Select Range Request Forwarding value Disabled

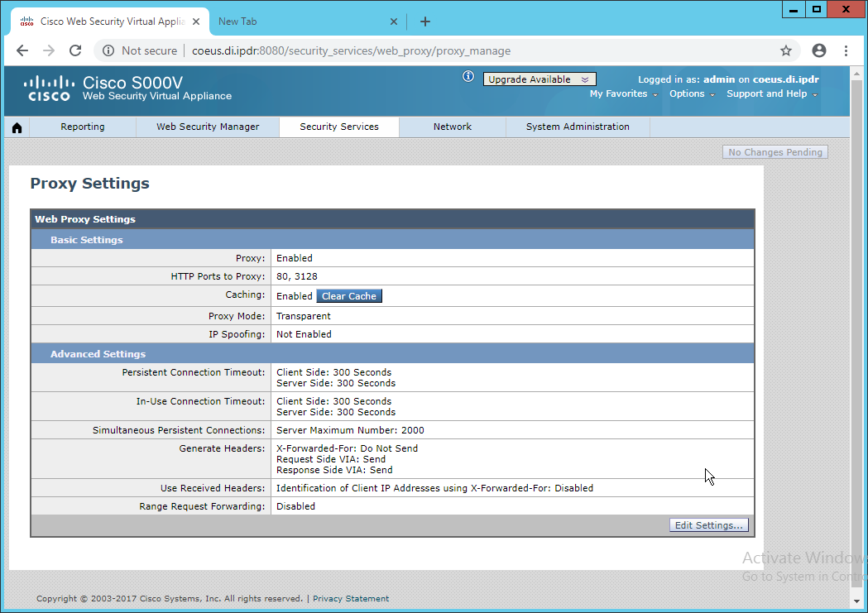pos(295,506)
